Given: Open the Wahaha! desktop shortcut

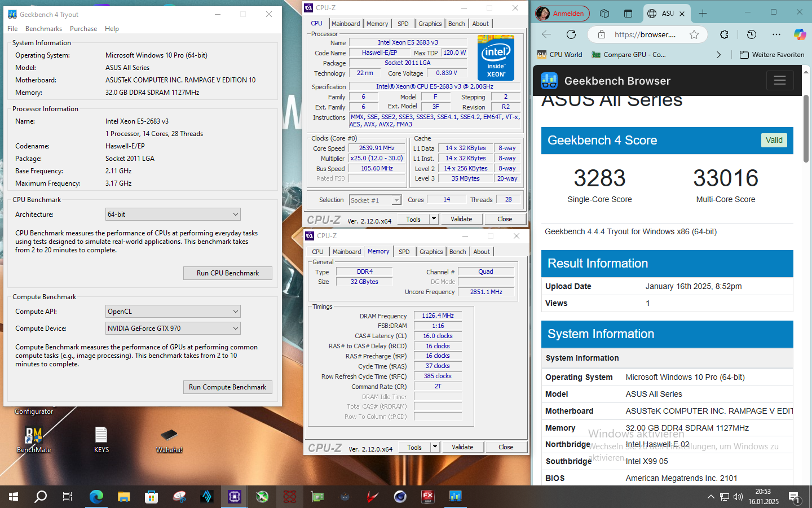Looking at the screenshot, I should click(x=169, y=441).
